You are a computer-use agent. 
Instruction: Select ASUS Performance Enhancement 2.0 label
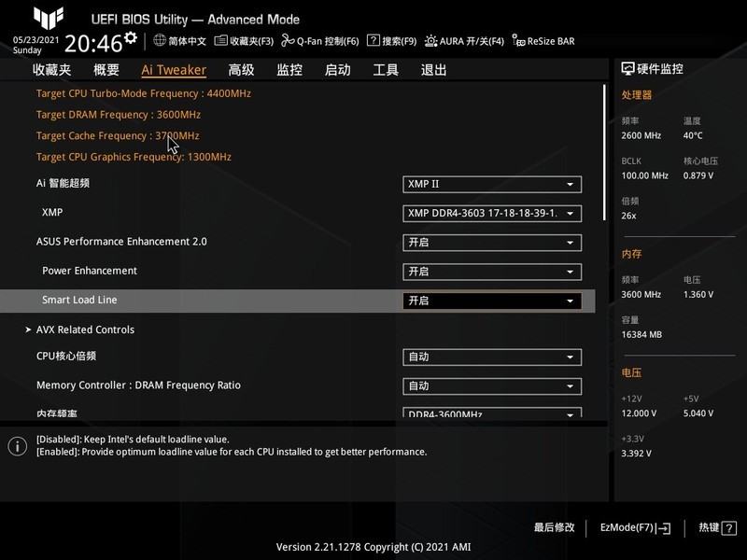[x=121, y=242]
